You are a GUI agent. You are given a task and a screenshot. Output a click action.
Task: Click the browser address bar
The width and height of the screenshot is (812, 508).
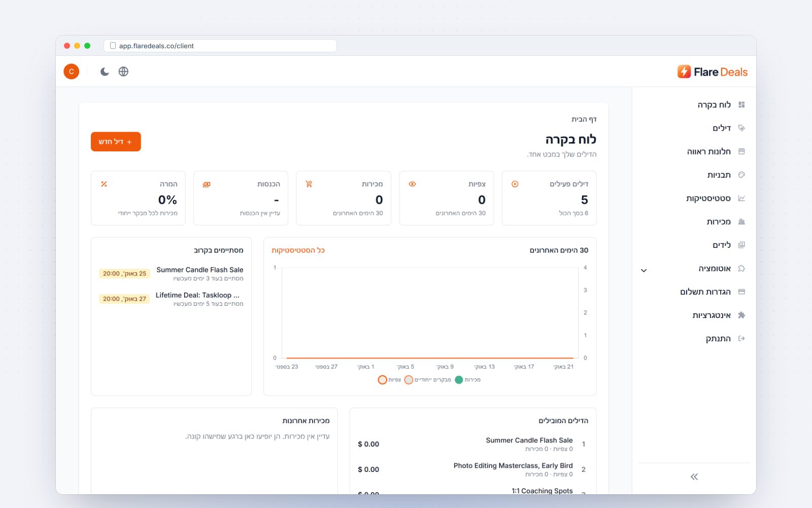220,46
